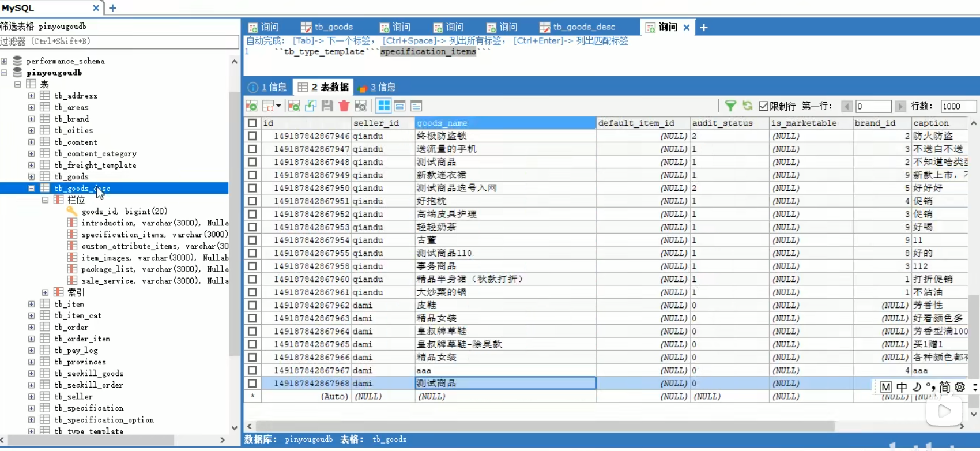Go to previous page of rows
The image size is (980, 451).
click(847, 106)
